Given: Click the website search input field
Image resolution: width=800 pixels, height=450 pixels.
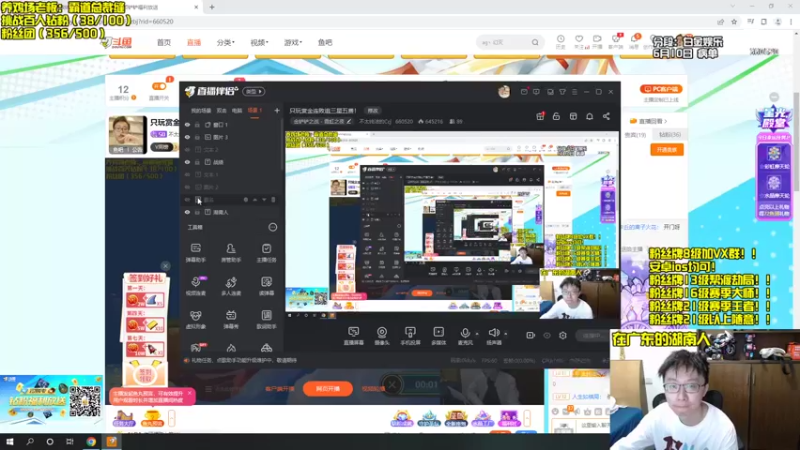Looking at the screenshot, I should coord(504,42).
